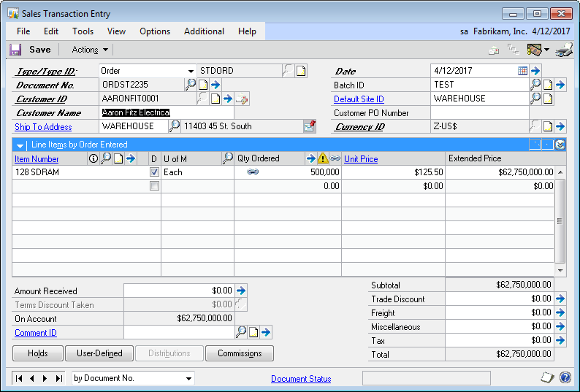Click the User-Defined button
580x392 pixels.
pyautogui.click(x=99, y=353)
